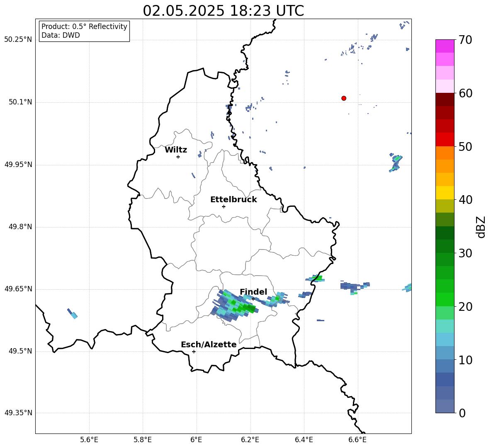Viewport: 491px width, 448px height.
Task: Click the 10 tick on the colorbar
Action: click(465, 360)
